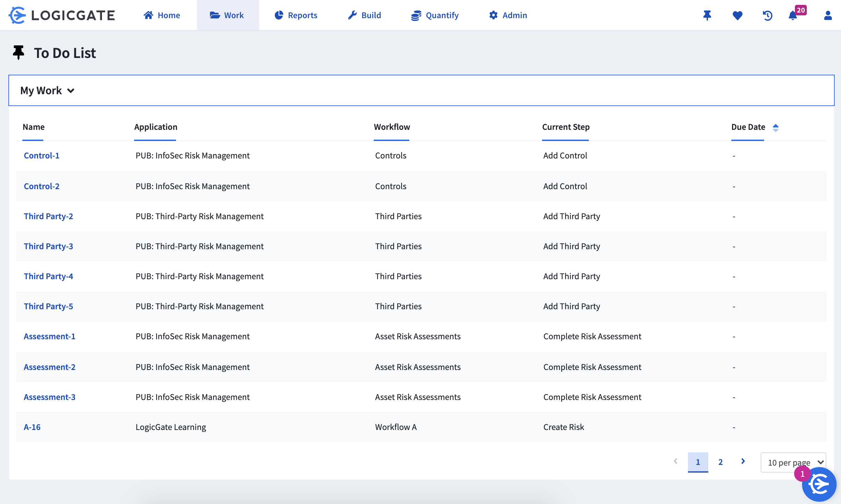Open the pinned items icon in top bar
The height and width of the screenshot is (504, 841).
pyautogui.click(x=707, y=15)
